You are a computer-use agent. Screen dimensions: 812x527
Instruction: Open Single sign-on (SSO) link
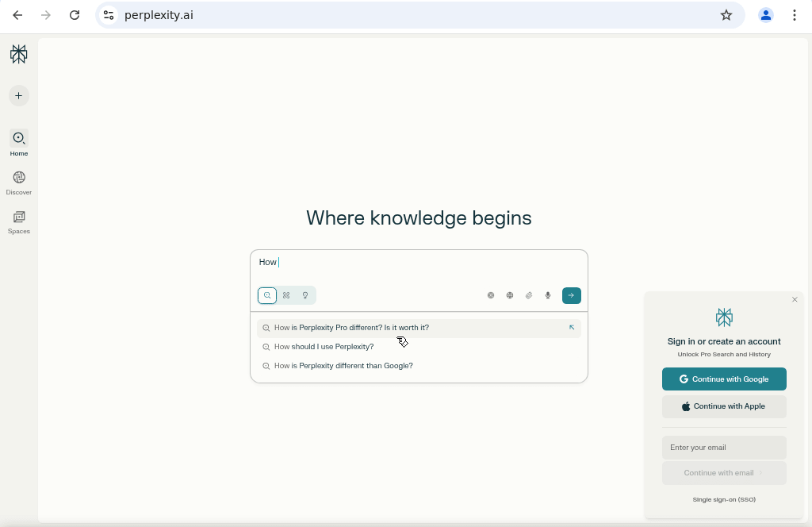tap(724, 499)
